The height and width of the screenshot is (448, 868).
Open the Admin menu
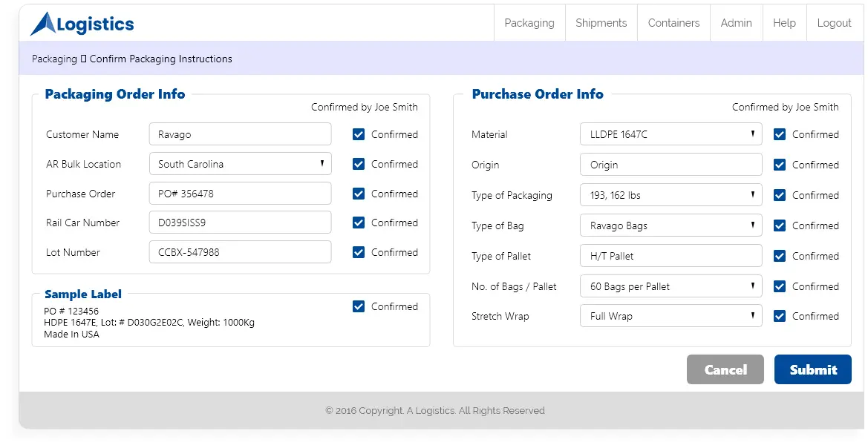[x=737, y=23]
